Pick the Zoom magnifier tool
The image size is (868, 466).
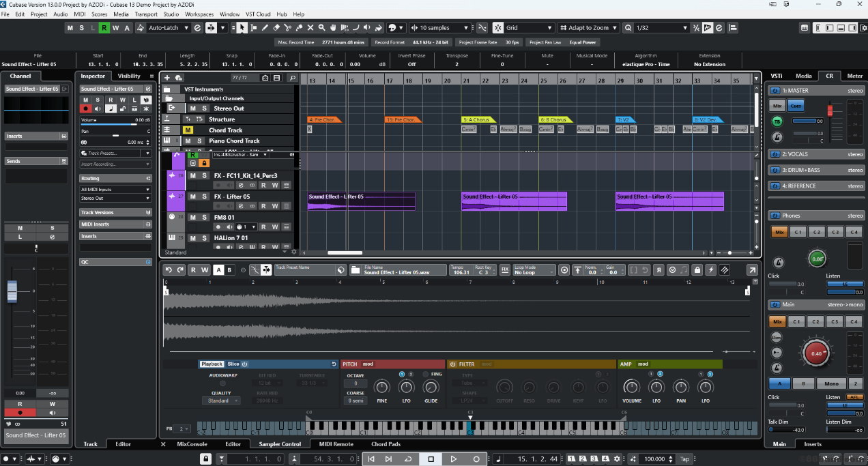tap(322, 28)
